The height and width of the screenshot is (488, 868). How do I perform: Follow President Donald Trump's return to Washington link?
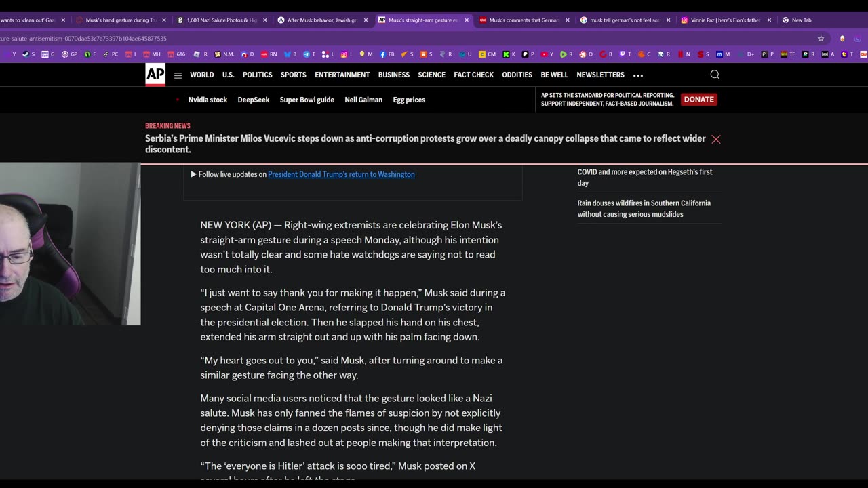coord(341,174)
